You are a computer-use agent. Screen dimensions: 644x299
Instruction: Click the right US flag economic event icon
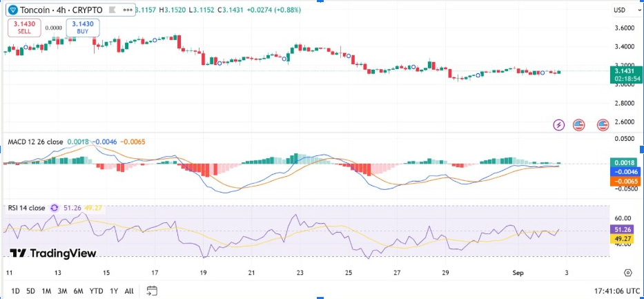pos(603,125)
